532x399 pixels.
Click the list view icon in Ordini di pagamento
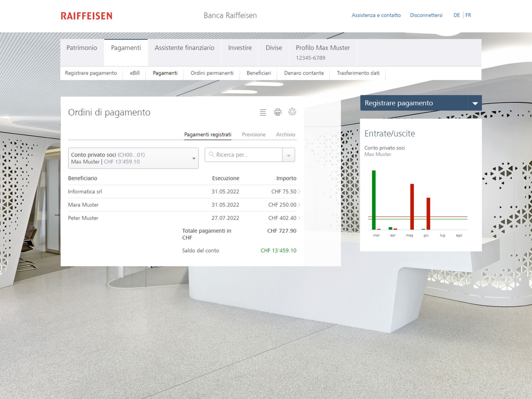[x=263, y=112]
